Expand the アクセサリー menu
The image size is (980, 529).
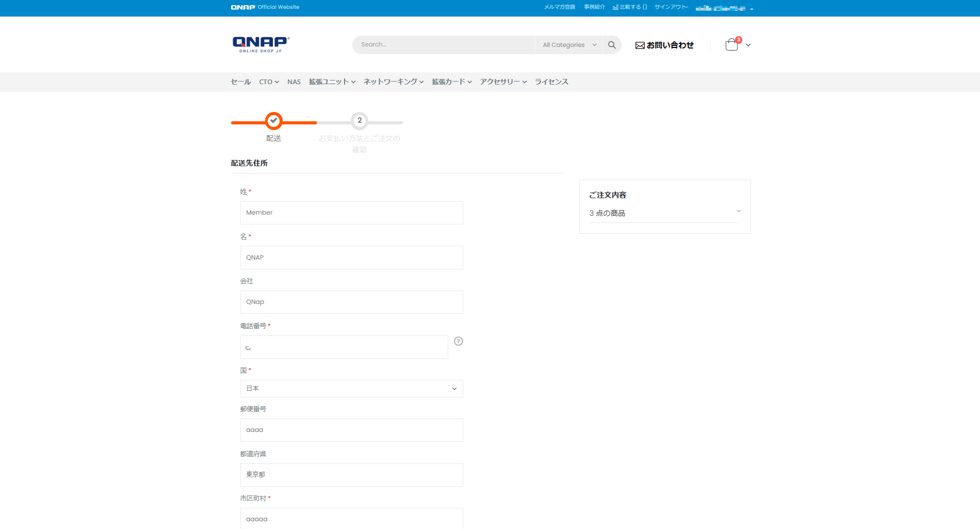coord(503,82)
